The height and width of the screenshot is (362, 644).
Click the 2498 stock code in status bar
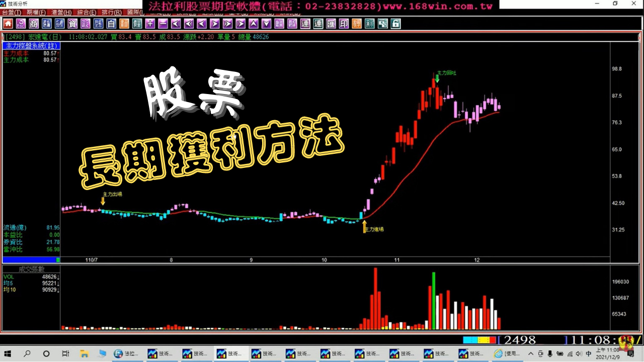[x=520, y=340]
